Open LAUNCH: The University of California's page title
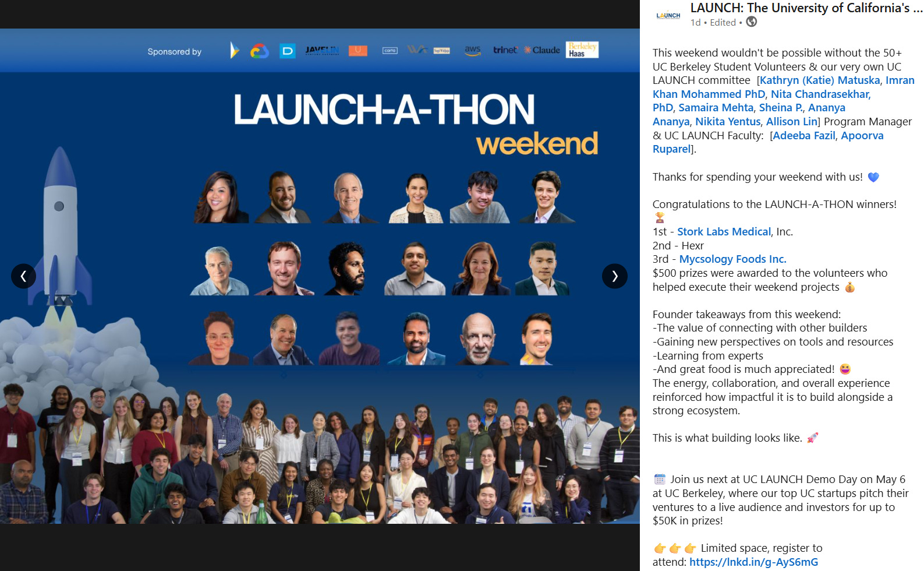Screen dimensions: 924x571 tap(806, 8)
